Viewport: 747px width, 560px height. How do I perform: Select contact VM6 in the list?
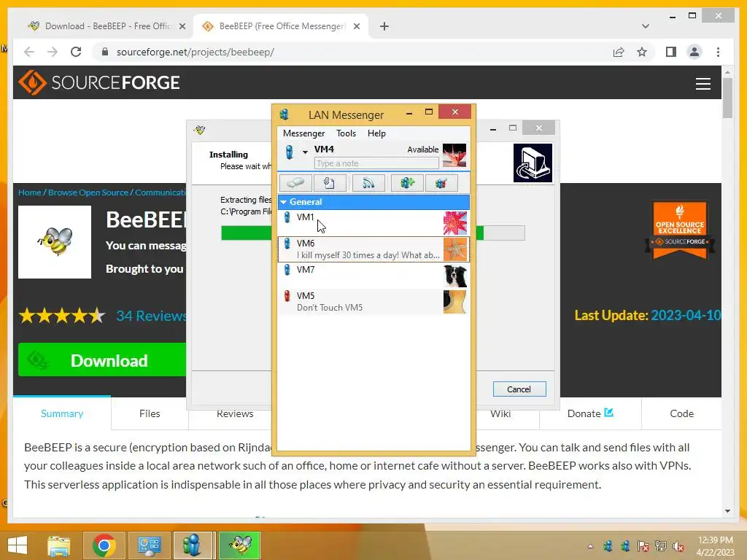click(x=373, y=249)
